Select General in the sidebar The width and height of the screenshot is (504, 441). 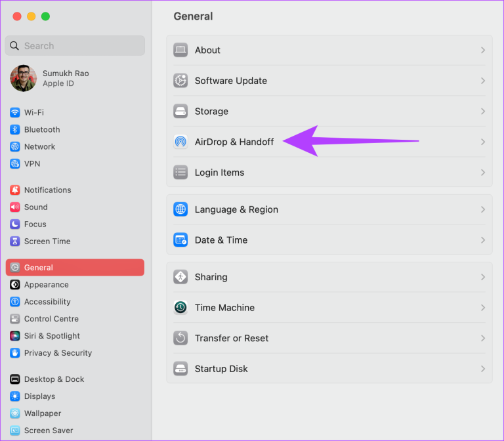pos(75,268)
